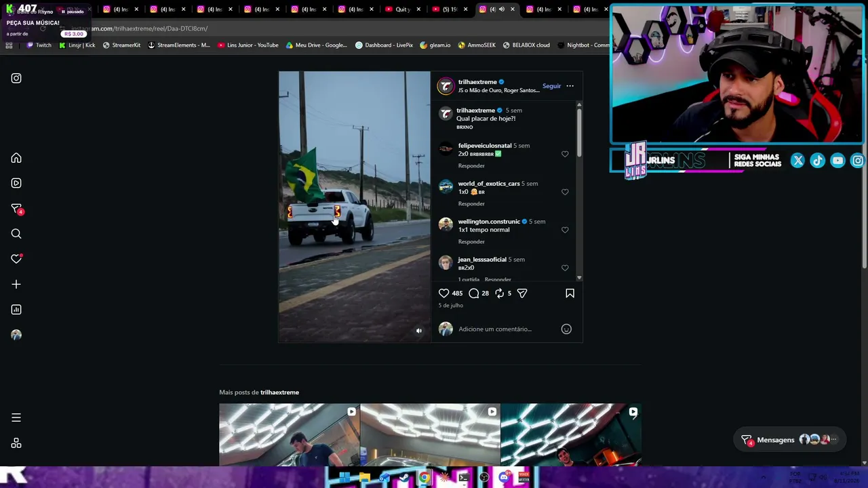Open the Dashboard - LivePix bookmark
868x488 pixels.
click(x=384, y=45)
